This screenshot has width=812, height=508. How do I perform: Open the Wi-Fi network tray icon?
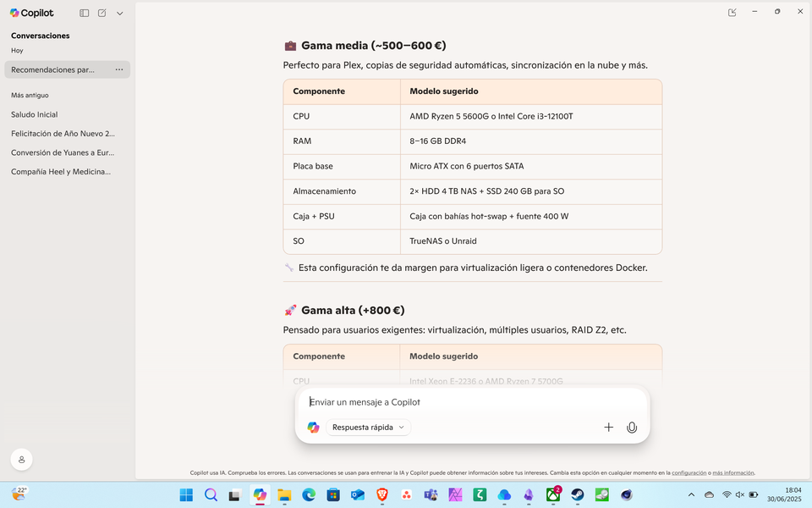click(x=727, y=495)
